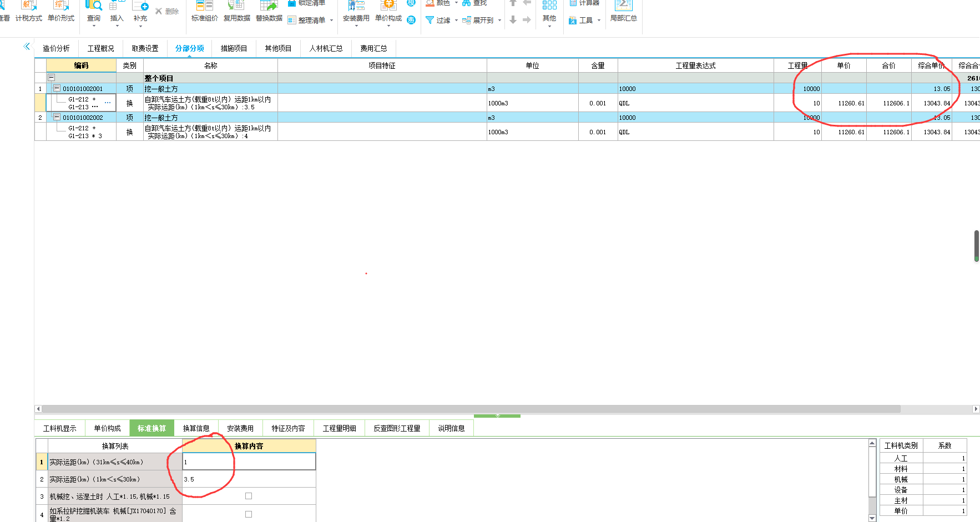Click the horizontal scrollbar right arrow
The width and height of the screenshot is (980, 522).
pyautogui.click(x=976, y=409)
